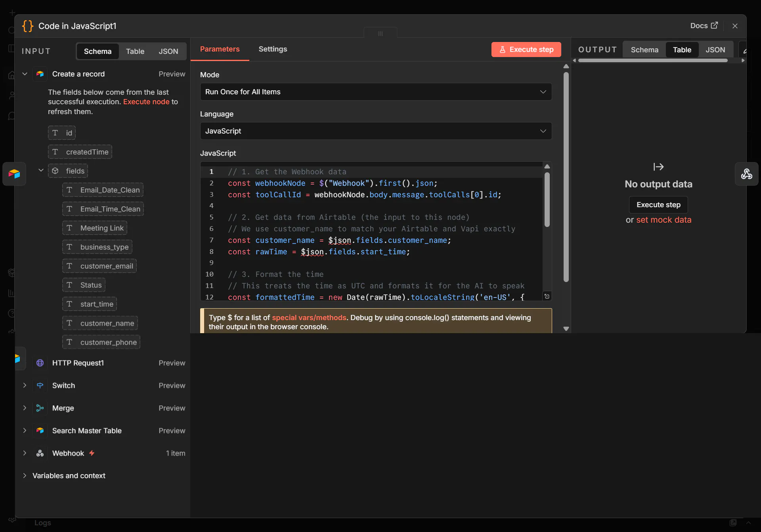Click the edit output pencil icon

pyautogui.click(x=744, y=51)
